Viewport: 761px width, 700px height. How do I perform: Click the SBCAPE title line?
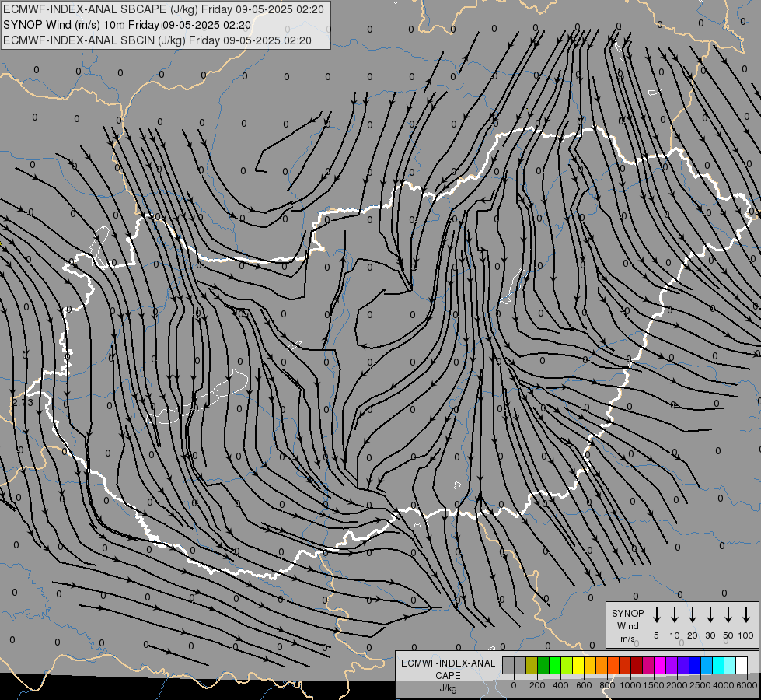coord(163,9)
